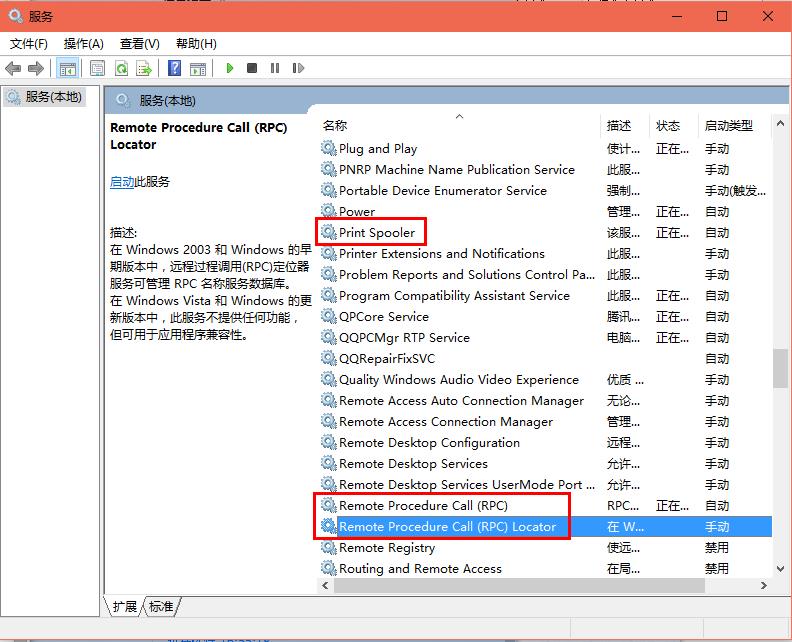Toggle the show/hide console tree icon
This screenshot has height=642, width=792.
(67, 68)
